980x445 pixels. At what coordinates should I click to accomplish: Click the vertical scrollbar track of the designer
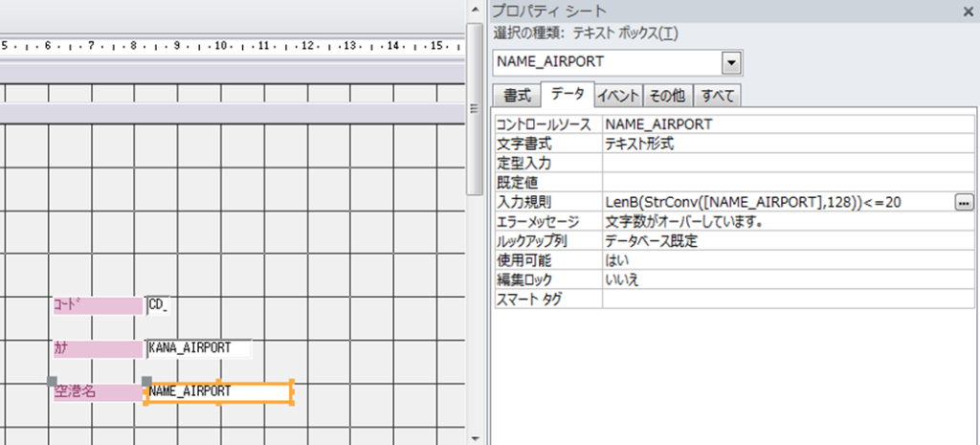click(474, 287)
